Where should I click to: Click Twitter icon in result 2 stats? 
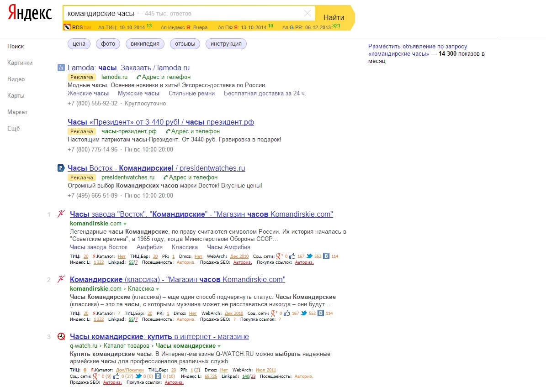click(x=304, y=313)
